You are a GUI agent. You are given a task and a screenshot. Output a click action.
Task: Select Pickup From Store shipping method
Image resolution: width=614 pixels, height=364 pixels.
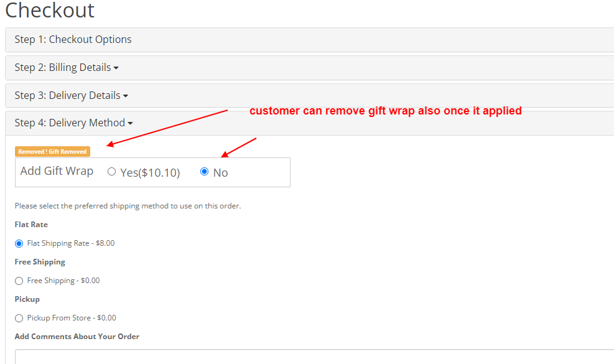19,317
